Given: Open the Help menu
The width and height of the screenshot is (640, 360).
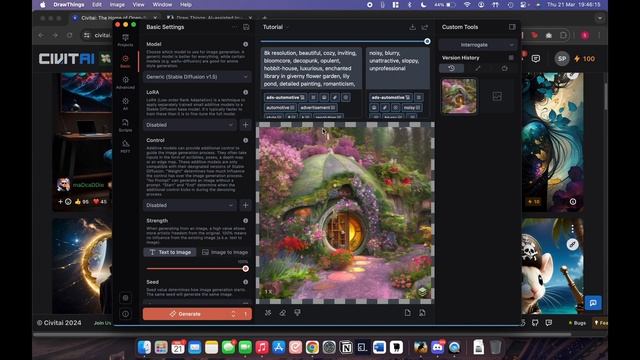Looking at the screenshot, I should [186, 4].
